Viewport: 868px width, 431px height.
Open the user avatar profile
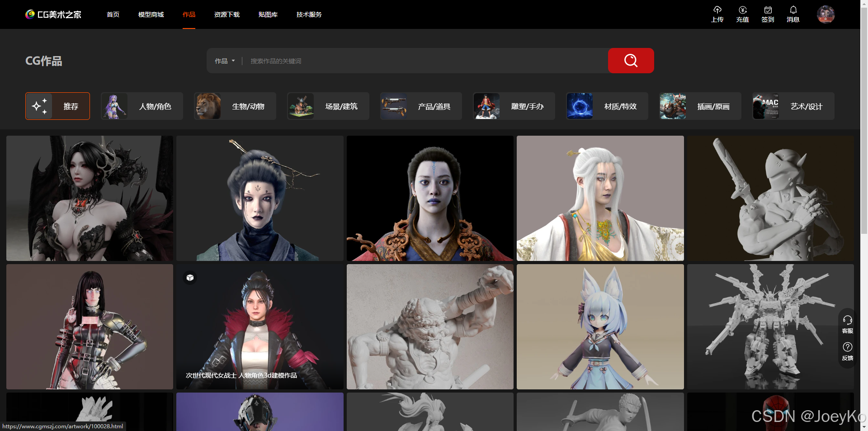tap(826, 14)
